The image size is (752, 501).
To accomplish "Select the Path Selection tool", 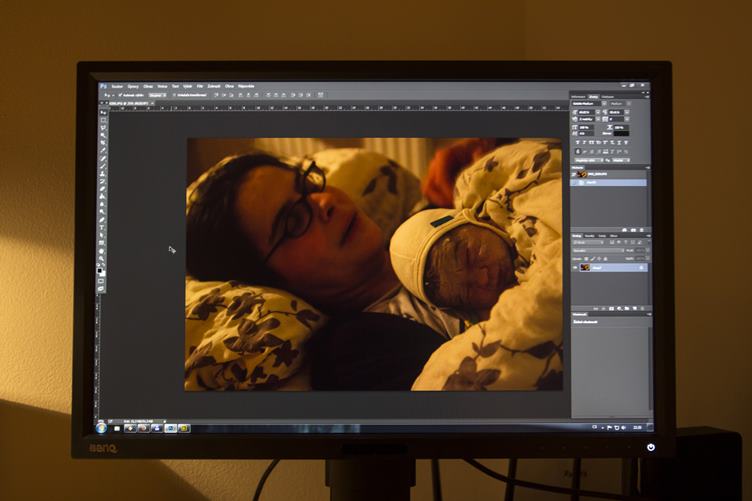I will [103, 235].
